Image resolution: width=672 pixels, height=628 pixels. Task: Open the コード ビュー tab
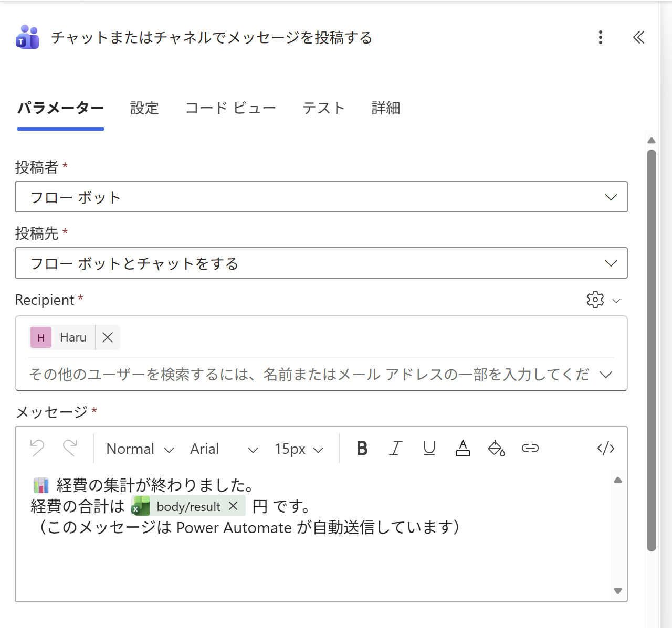[x=230, y=109]
